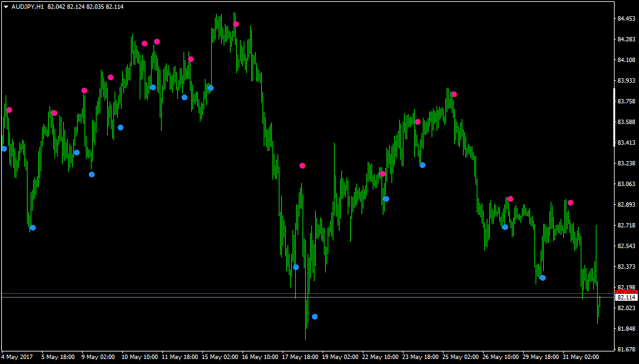Click the 29 May 18:00 time label

541,356
